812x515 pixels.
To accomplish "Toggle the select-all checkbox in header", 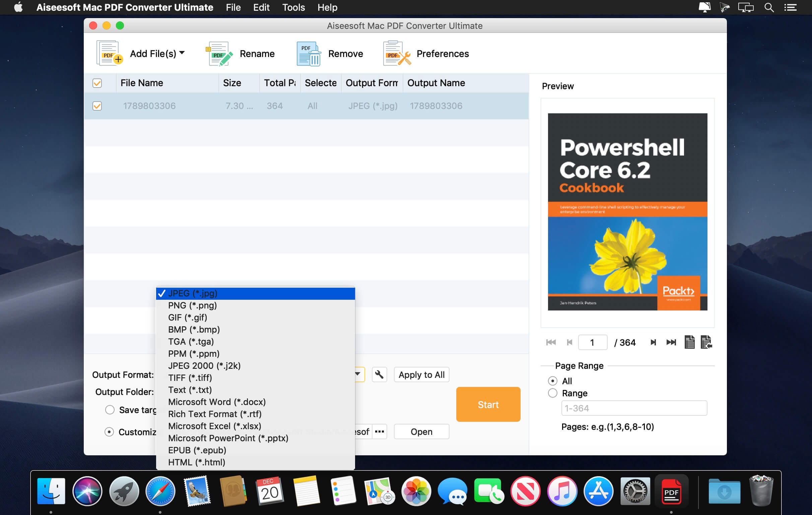I will tap(97, 83).
